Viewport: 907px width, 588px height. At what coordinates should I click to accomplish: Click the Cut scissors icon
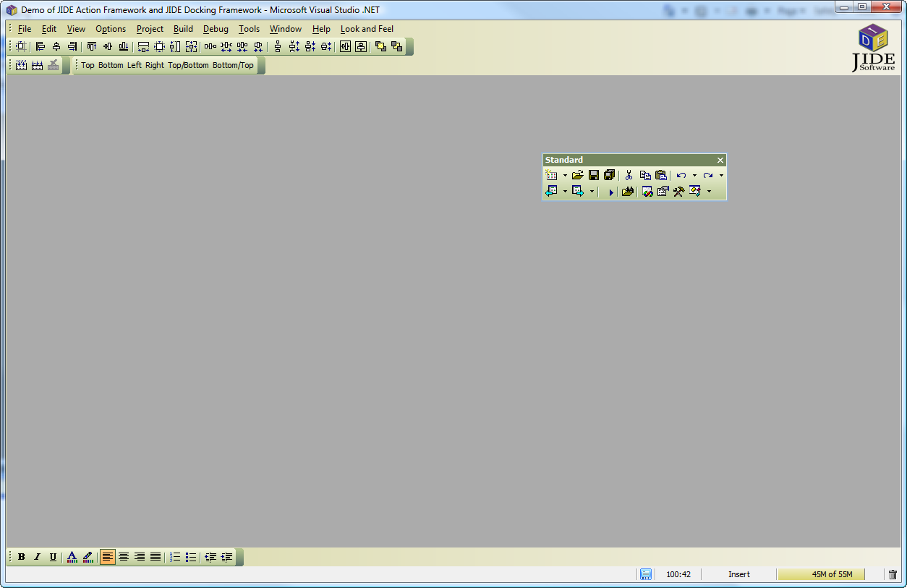629,175
